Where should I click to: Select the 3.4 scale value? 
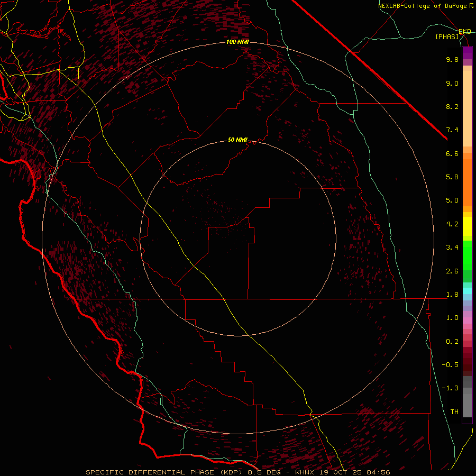(x=452, y=248)
